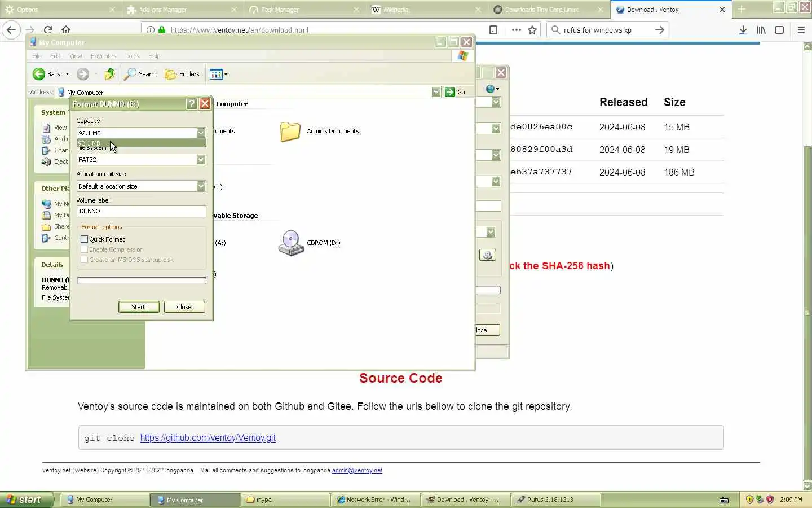Screen dimensions: 812x508
Task: Open the View menu in My Computer
Action: 76,56
